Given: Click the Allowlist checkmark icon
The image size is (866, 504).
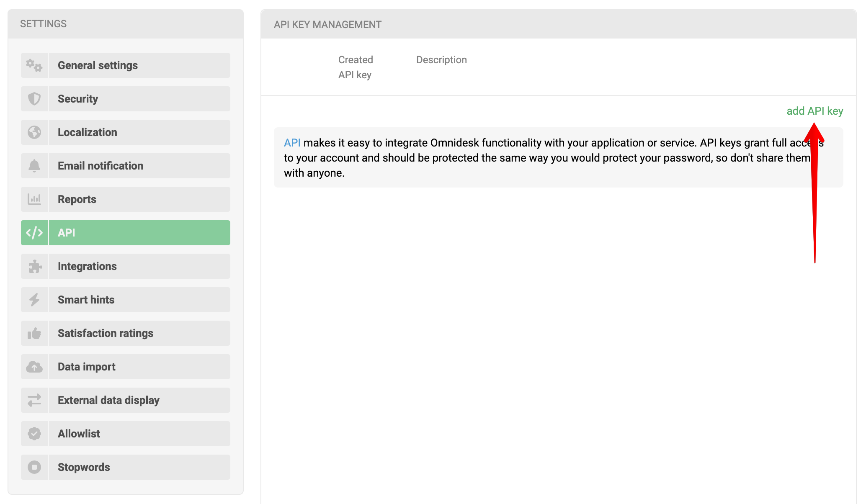Looking at the screenshot, I should 34,433.
